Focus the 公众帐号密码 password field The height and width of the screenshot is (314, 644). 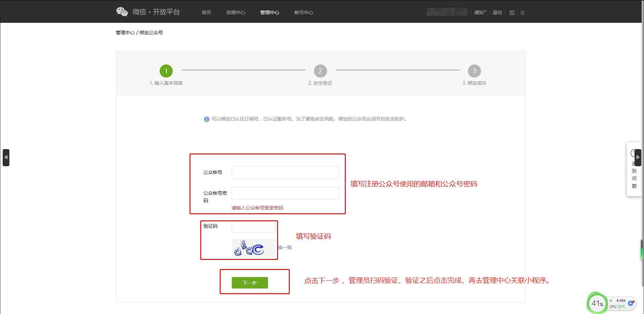point(285,193)
